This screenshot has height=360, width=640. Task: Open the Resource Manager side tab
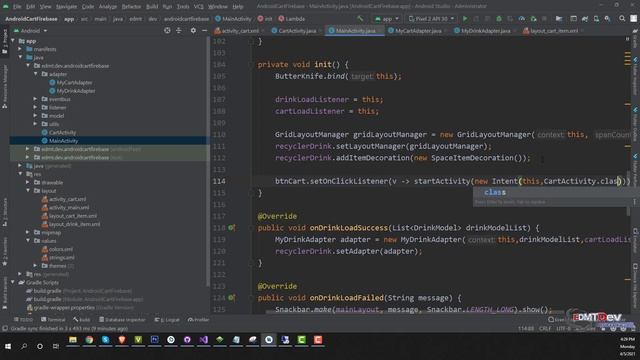(4, 87)
